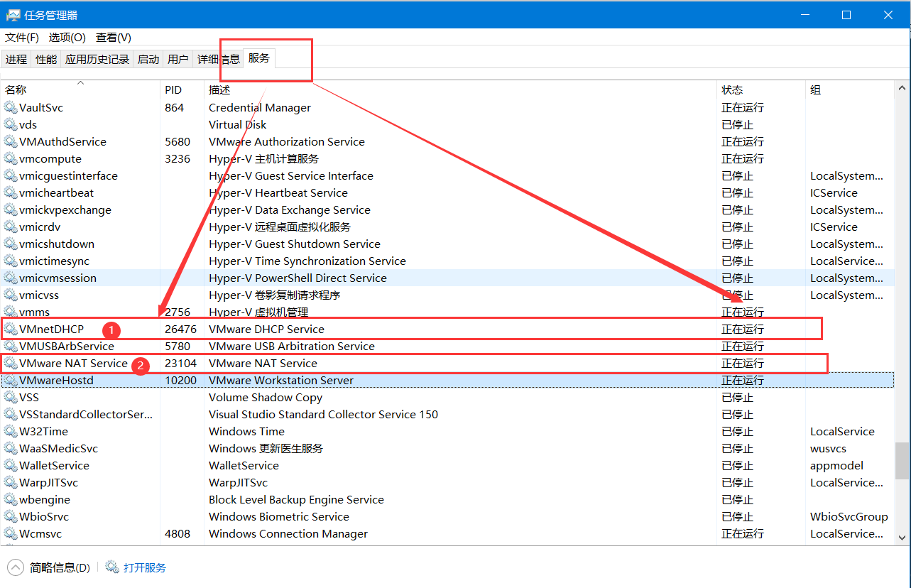Switch to the 进程 tab
911x588 pixels.
coord(16,59)
